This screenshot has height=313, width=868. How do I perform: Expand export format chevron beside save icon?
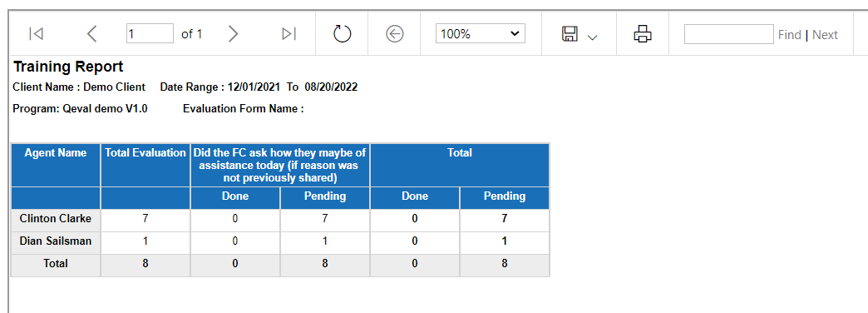[x=592, y=37]
